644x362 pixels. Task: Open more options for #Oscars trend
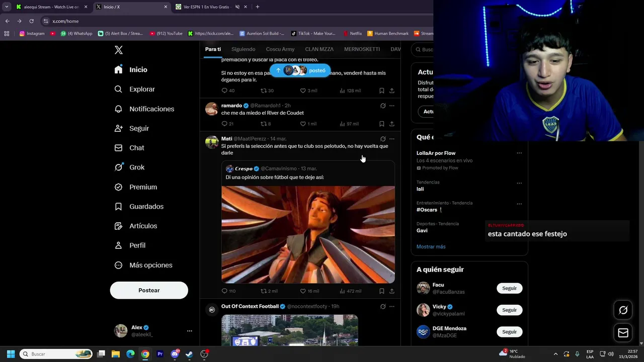pos(519,204)
